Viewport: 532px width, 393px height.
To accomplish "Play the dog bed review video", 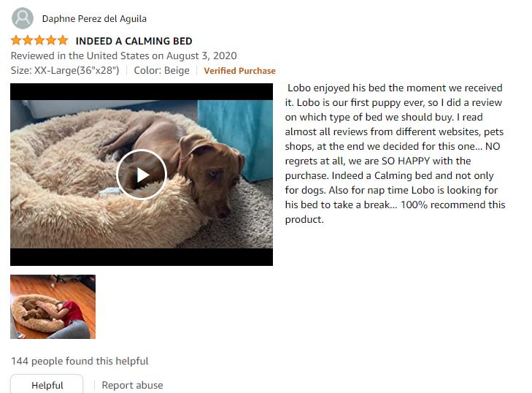I will (142, 175).
